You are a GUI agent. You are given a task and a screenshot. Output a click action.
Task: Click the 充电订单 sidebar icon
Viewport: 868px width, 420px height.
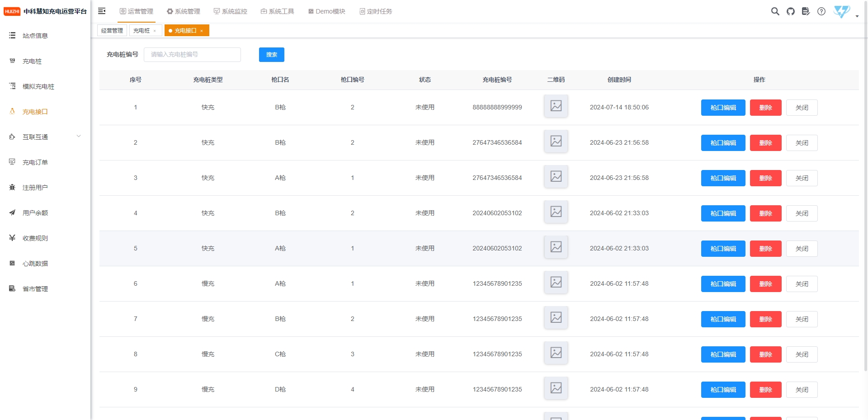click(12, 162)
